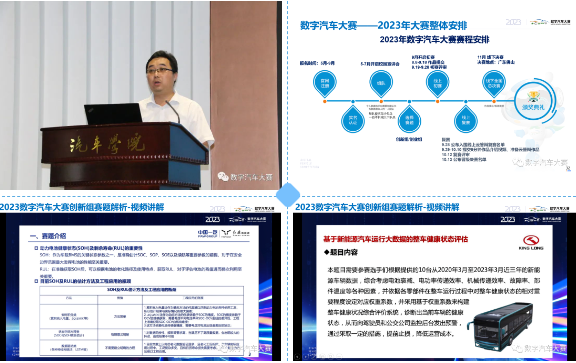Click the last orange timeline dot before the trophy
Screen dimensions: 576x363
[494, 101]
